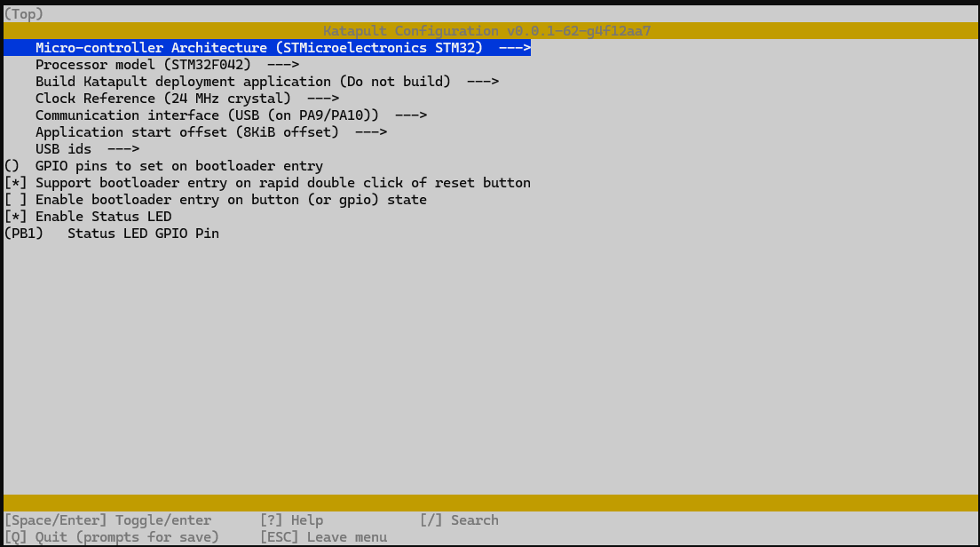Image resolution: width=980 pixels, height=547 pixels.
Task: Open the Build Katapult deployment application option
Action: click(x=266, y=82)
